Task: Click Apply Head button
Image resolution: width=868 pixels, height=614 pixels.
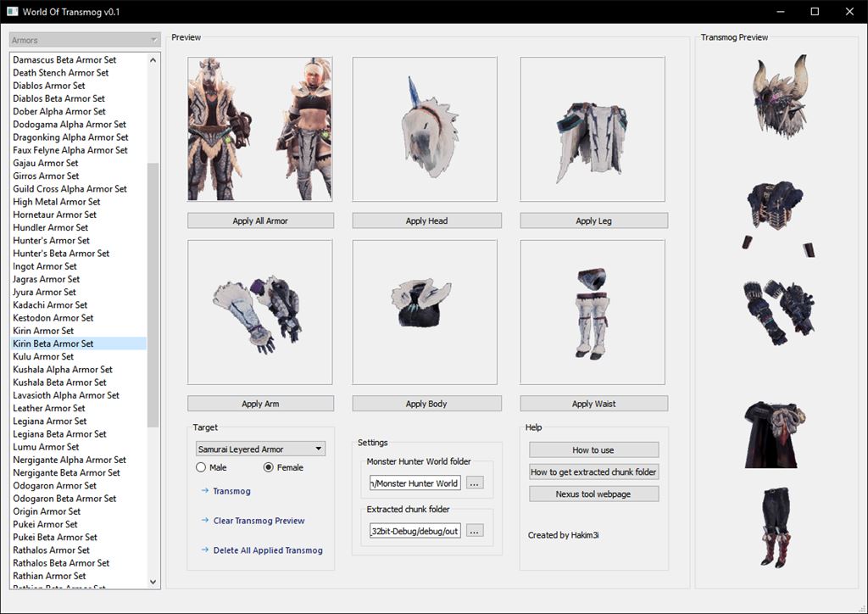Action: pyautogui.click(x=427, y=220)
